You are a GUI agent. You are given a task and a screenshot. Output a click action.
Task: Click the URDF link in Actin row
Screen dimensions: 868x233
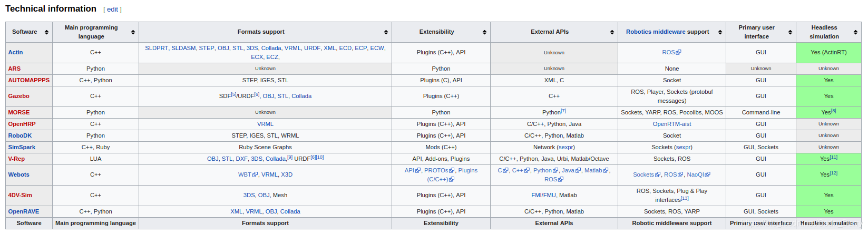[x=312, y=48]
